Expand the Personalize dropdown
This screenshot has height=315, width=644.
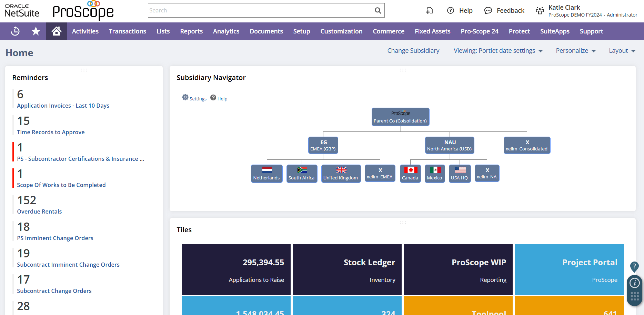[576, 50]
